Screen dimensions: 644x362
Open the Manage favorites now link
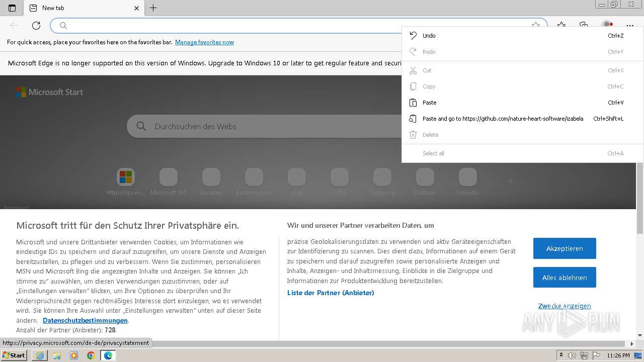coord(204,42)
